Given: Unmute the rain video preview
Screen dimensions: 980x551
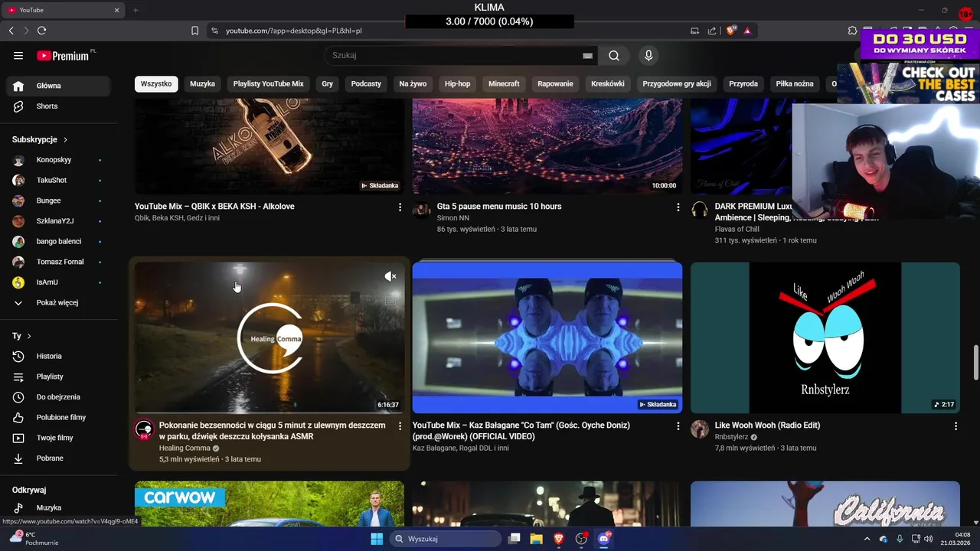Looking at the screenshot, I should point(390,276).
